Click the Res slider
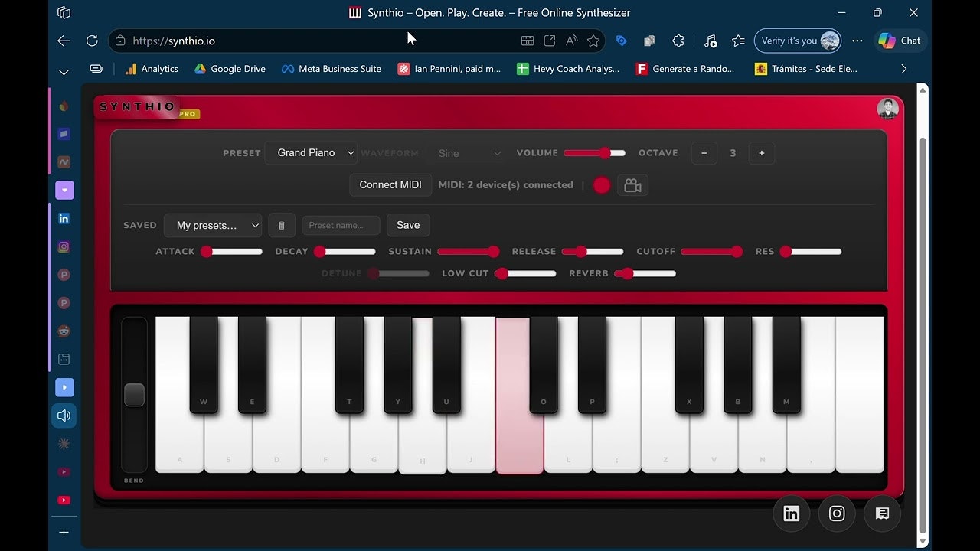Viewport: 980px width, 551px height. click(x=811, y=252)
